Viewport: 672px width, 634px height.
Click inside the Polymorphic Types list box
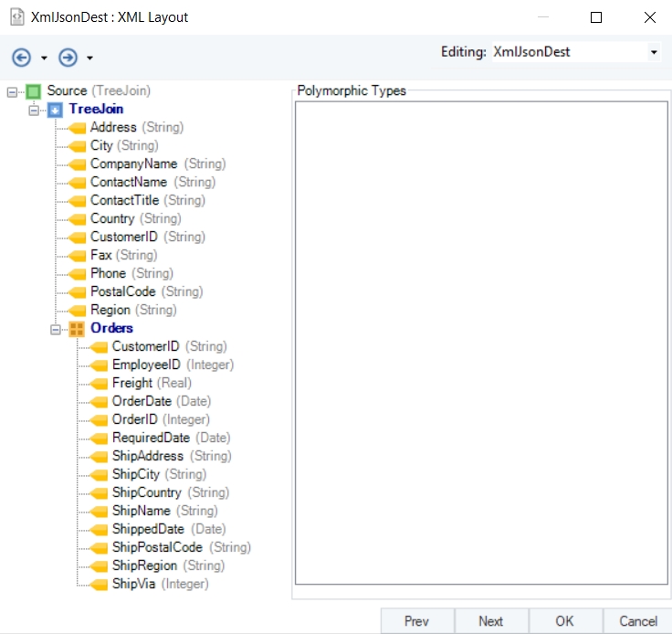[x=481, y=343]
